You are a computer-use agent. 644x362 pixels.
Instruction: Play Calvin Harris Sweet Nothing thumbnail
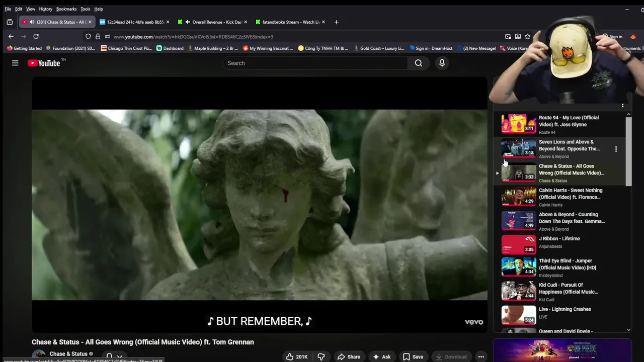[519, 196]
